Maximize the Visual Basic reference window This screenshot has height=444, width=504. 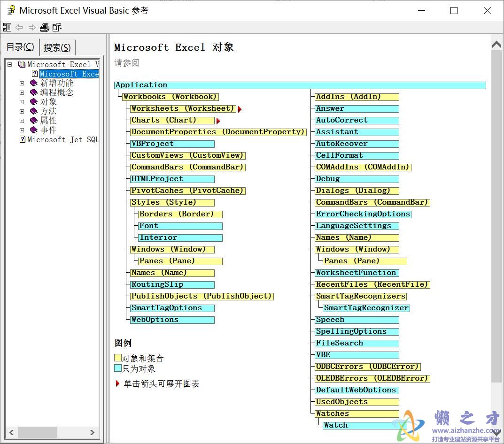coord(454,11)
